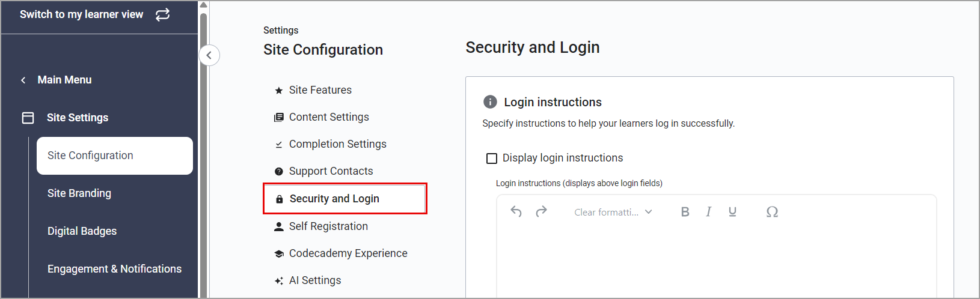Open the Clear formatting dropdown
980x299 pixels.
[613, 212]
